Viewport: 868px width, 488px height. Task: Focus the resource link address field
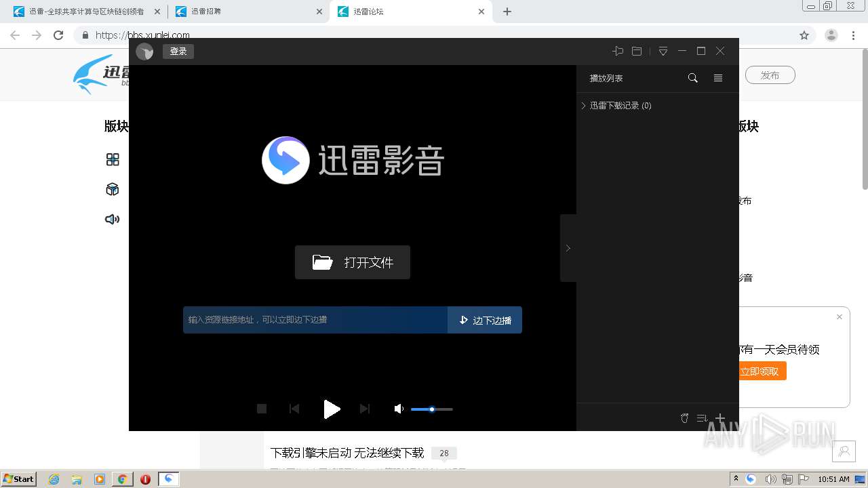(x=315, y=320)
